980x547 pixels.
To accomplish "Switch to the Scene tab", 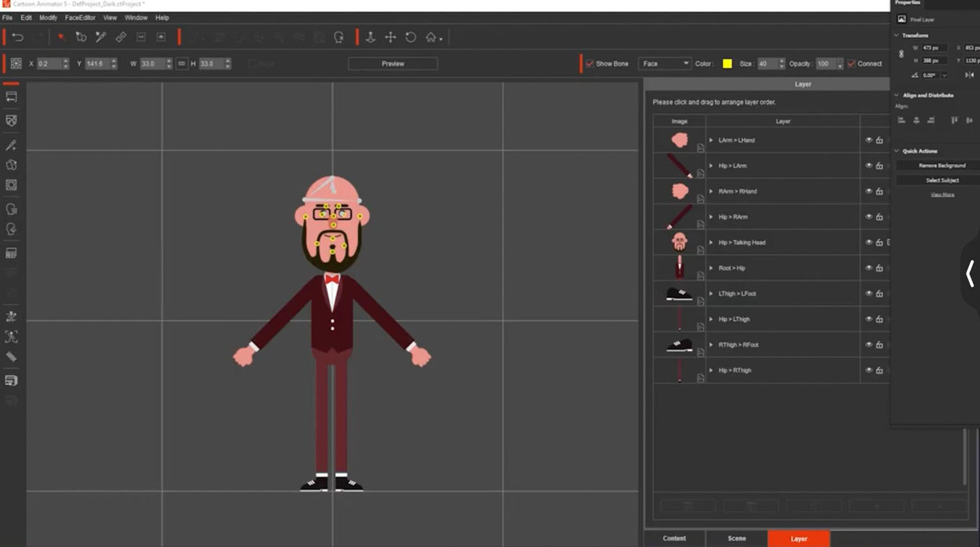I will click(x=736, y=539).
